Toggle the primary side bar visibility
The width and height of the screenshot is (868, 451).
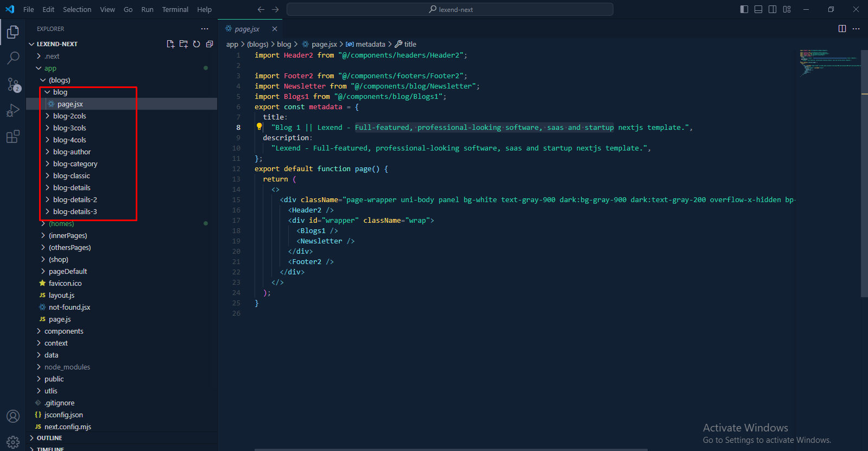coord(744,9)
